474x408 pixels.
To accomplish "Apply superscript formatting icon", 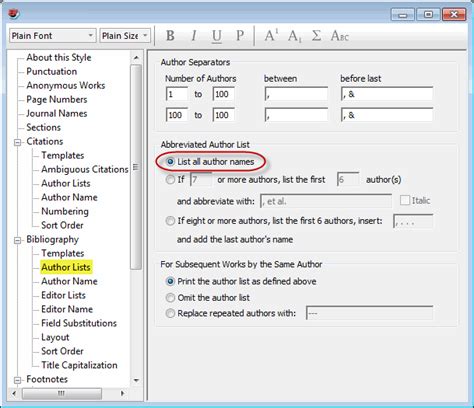I will [271, 35].
